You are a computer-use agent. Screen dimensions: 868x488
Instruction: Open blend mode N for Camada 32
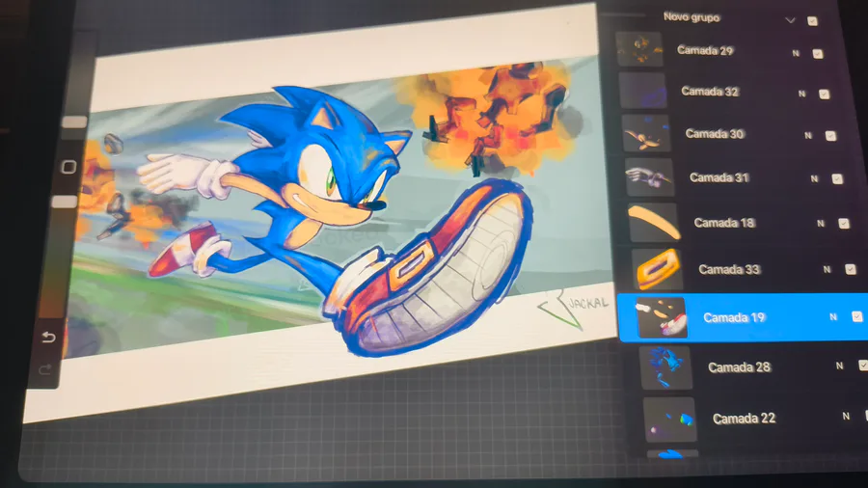tap(801, 95)
